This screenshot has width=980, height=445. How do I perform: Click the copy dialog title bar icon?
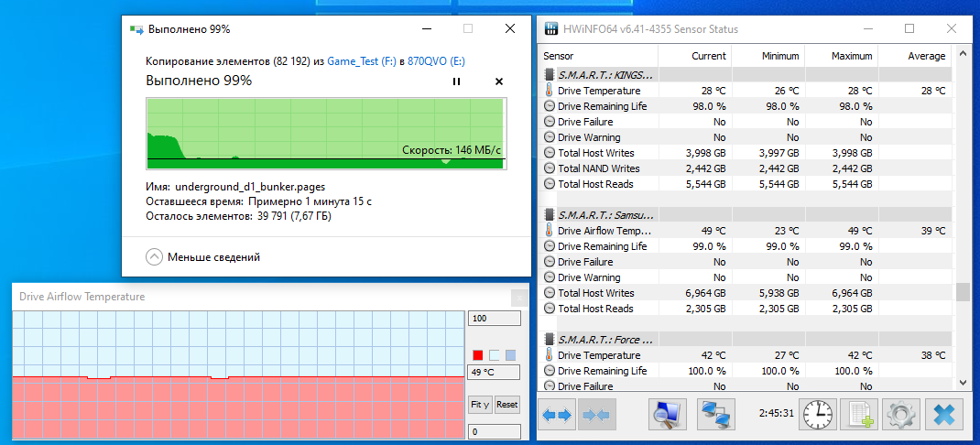(x=136, y=28)
